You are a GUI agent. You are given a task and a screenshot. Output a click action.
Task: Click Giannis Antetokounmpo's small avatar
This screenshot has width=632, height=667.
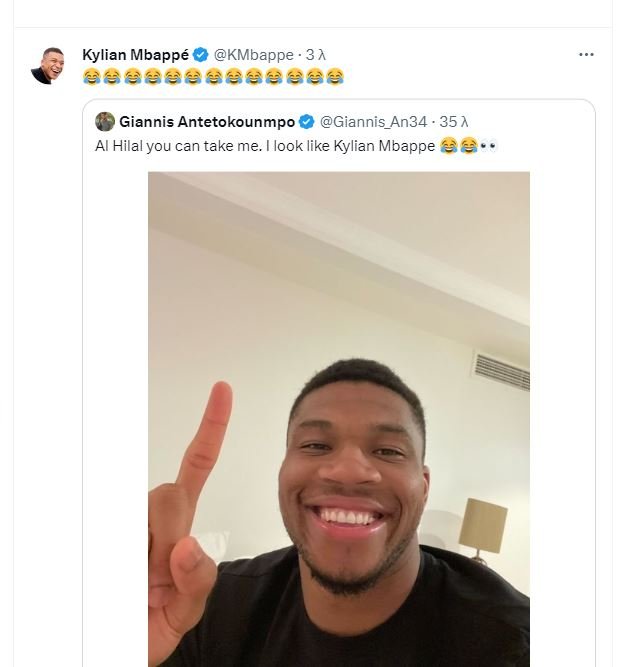(x=105, y=122)
